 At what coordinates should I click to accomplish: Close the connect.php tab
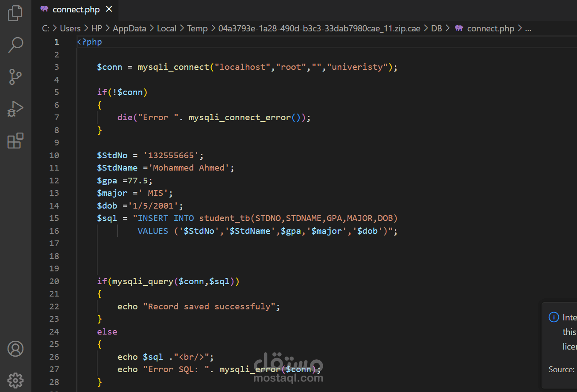coord(109,9)
